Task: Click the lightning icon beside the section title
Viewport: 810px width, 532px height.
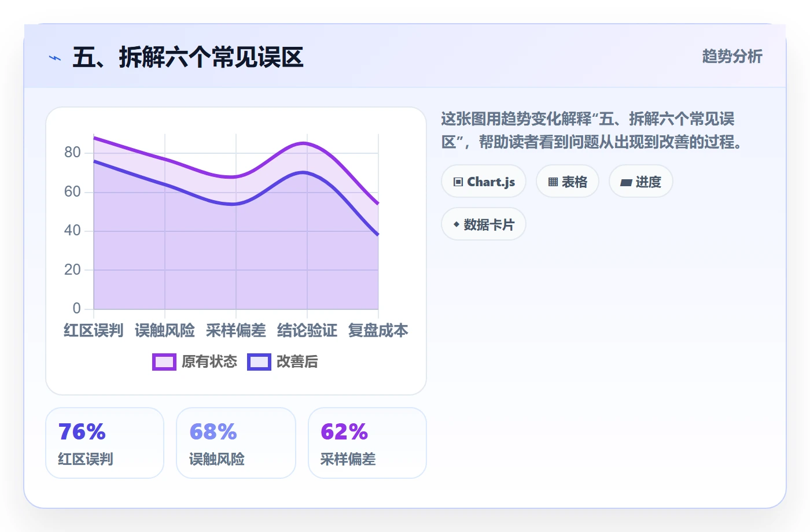Action: pos(55,58)
